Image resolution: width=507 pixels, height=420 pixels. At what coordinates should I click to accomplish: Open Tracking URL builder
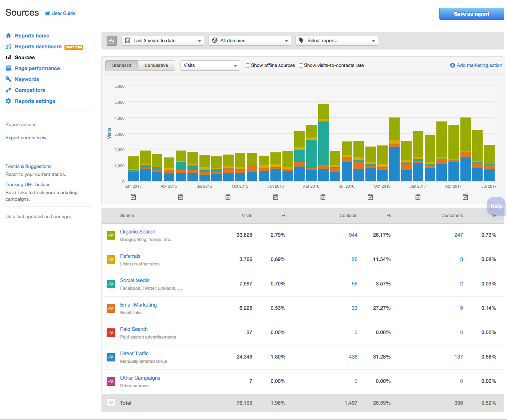(28, 184)
